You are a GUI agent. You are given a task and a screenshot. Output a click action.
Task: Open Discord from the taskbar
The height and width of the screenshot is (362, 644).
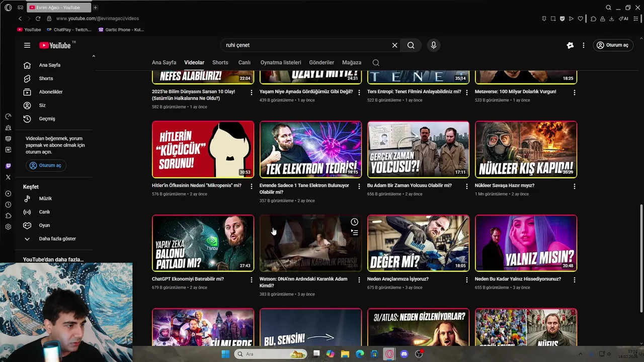pos(404,354)
